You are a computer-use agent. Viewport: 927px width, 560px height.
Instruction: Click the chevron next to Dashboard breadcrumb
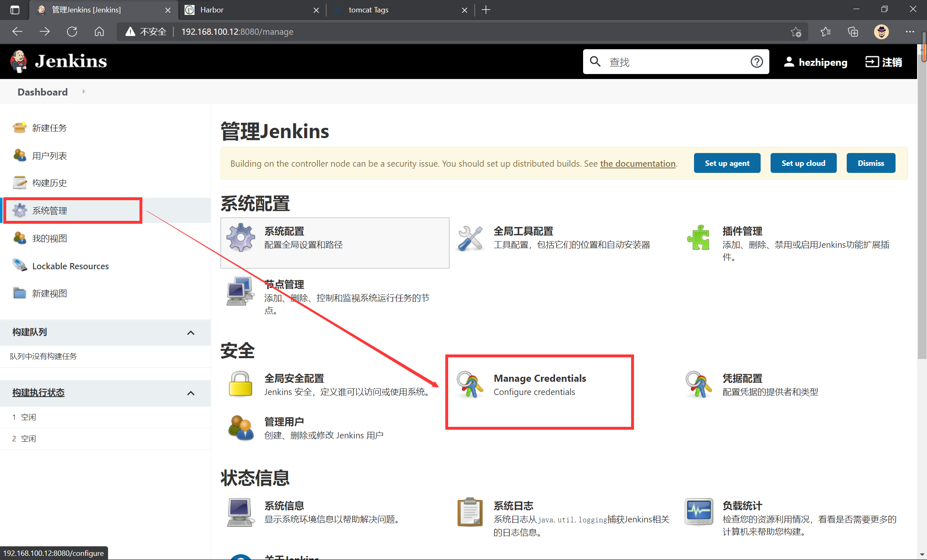(84, 91)
